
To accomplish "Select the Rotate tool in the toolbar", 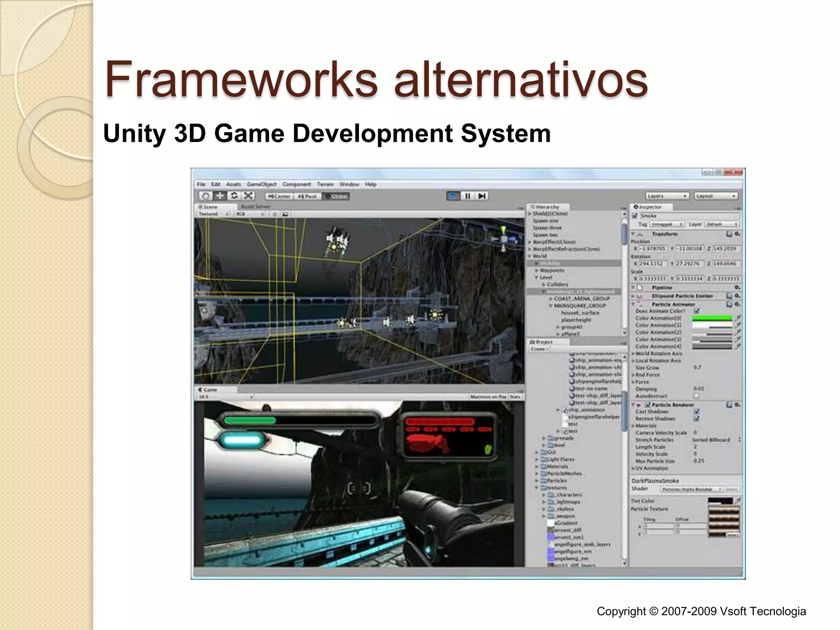I will coord(234,196).
